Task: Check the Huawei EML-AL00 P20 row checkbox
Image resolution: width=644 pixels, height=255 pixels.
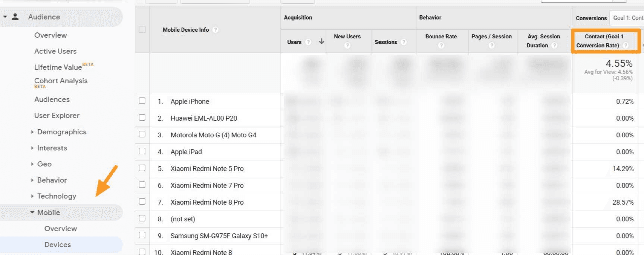Action: coord(142,117)
